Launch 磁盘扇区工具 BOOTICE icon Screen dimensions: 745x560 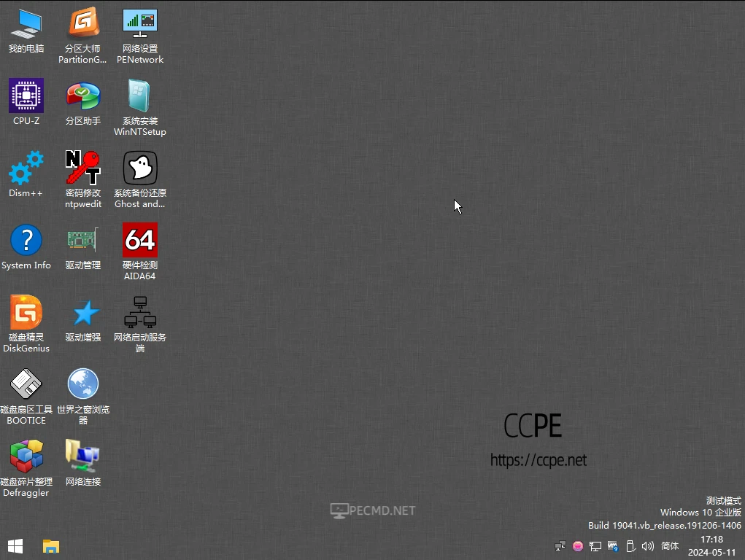click(x=26, y=397)
